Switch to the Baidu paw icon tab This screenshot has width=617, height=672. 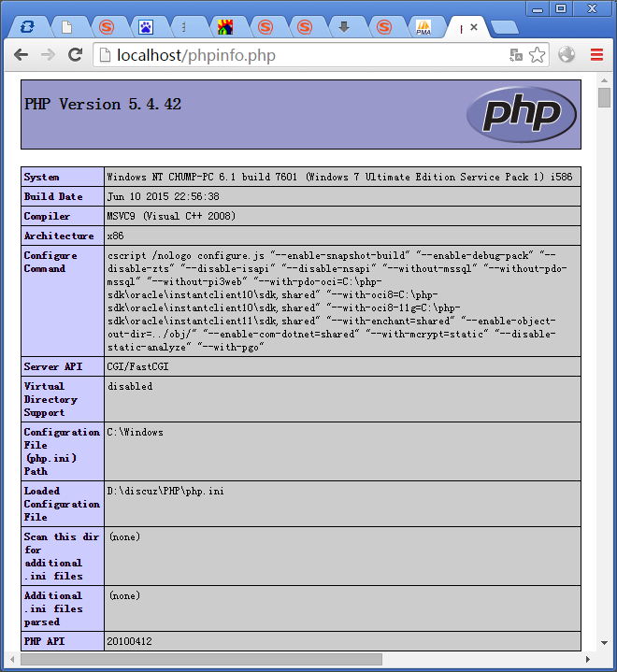click(146, 27)
